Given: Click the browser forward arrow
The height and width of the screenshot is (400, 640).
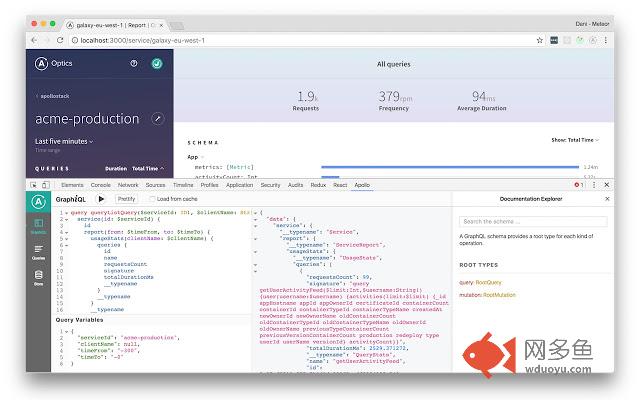Looking at the screenshot, I should (47, 40).
